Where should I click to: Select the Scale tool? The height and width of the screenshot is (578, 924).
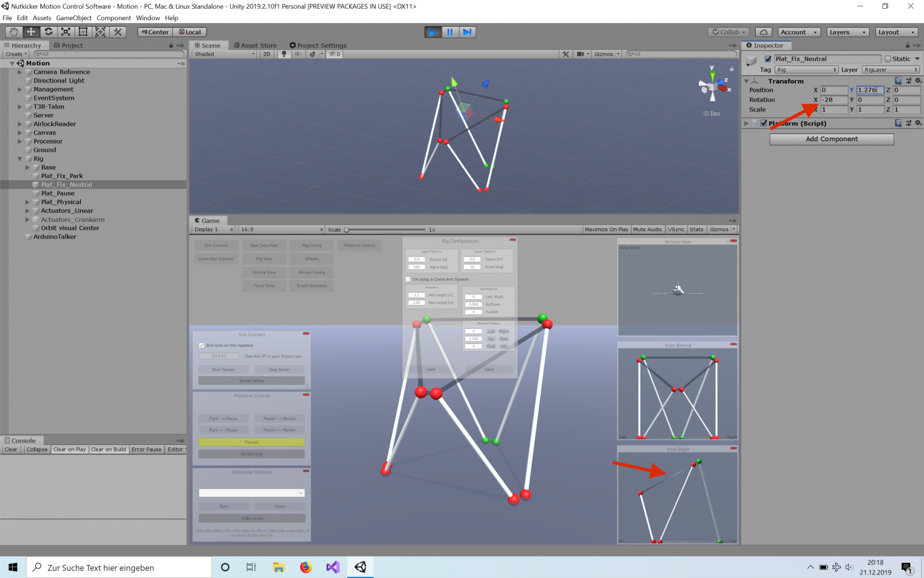[66, 32]
